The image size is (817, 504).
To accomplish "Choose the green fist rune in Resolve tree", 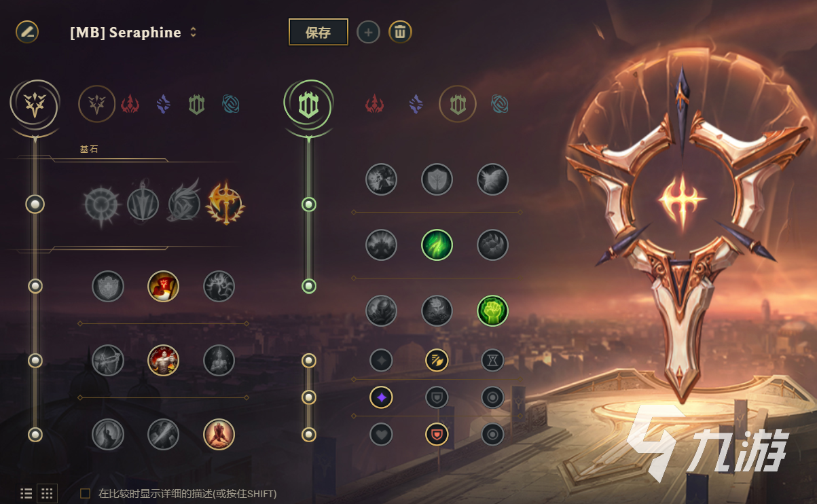I will pyautogui.click(x=492, y=310).
